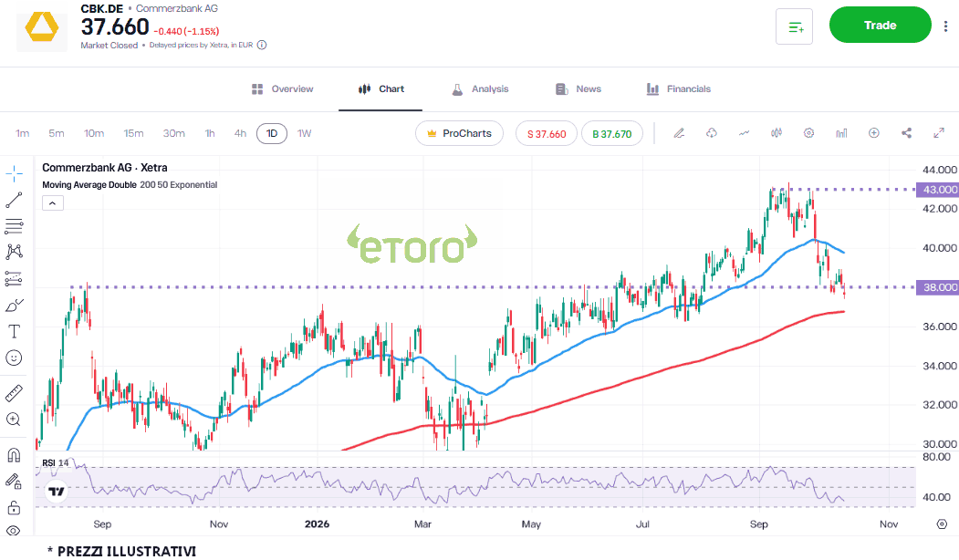
Task: Switch to the Analysis tab
Action: (480, 89)
